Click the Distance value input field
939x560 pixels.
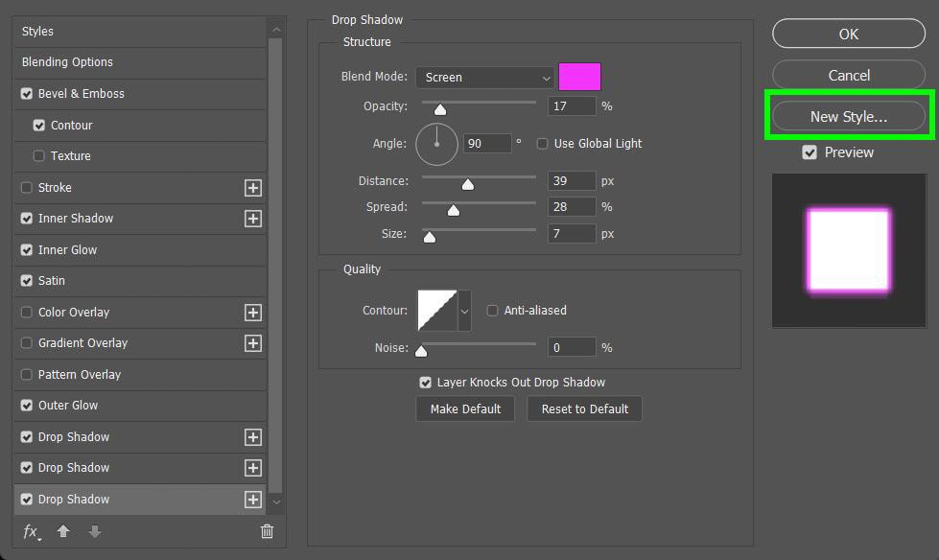(x=572, y=181)
